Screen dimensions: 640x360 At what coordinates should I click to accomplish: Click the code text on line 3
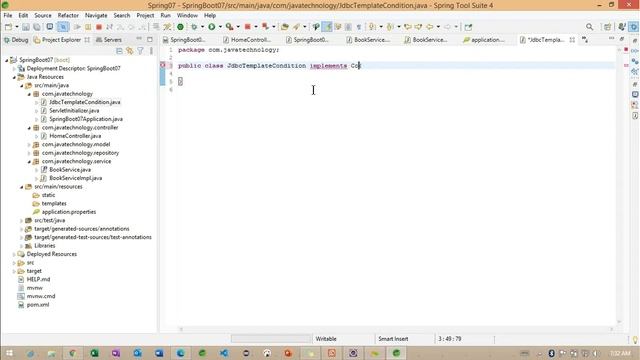pyautogui.click(x=269, y=66)
